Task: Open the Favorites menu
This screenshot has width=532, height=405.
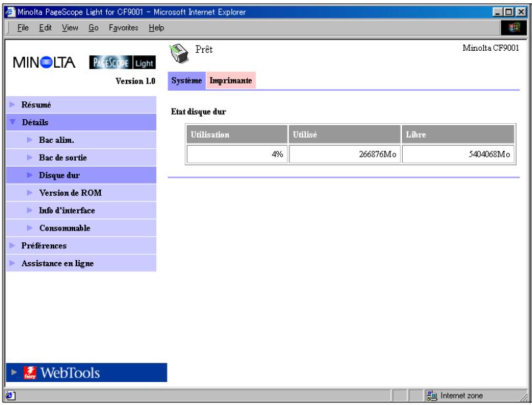Action: click(123, 28)
